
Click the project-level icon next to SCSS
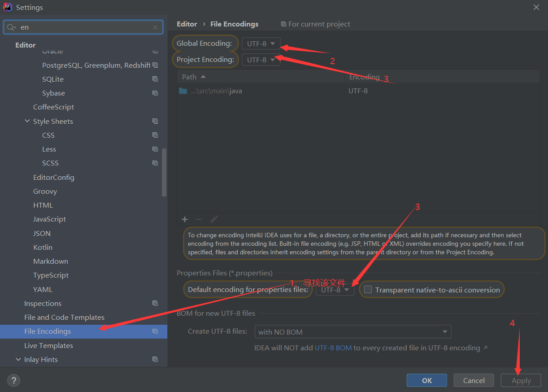[x=155, y=163]
